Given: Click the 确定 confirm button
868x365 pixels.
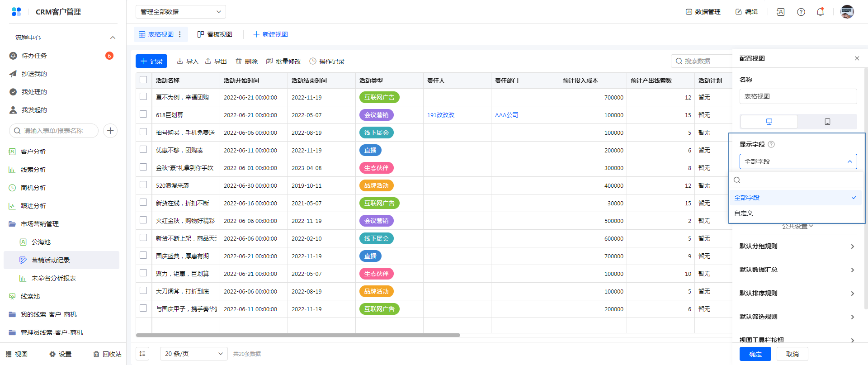Looking at the screenshot, I should 755,354.
